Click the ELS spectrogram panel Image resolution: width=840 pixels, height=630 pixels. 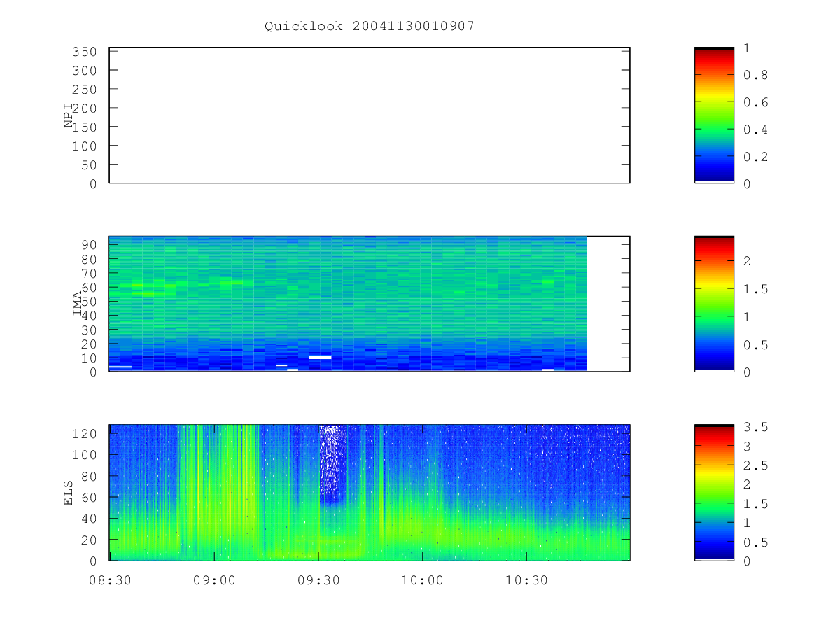(x=370, y=492)
